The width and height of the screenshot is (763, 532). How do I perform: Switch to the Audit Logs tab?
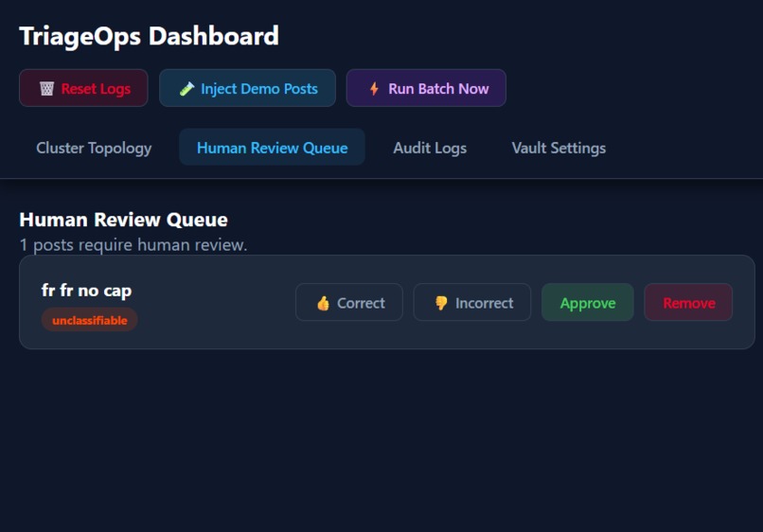coord(430,148)
